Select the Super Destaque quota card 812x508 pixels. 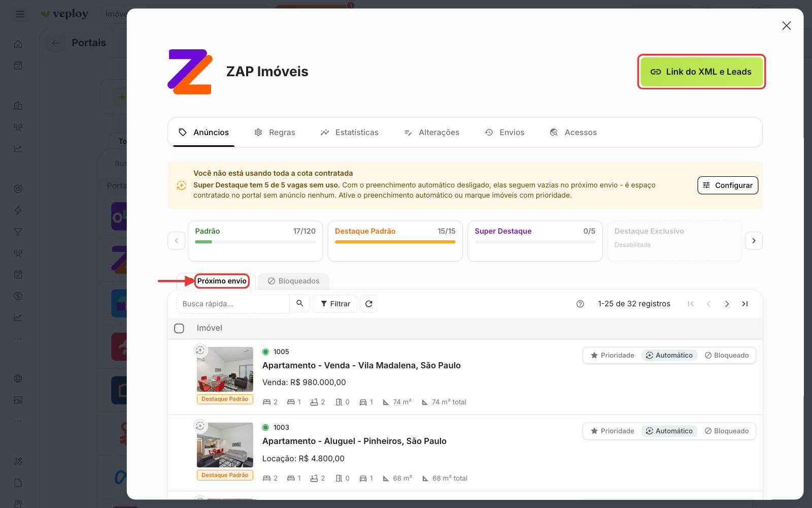pyautogui.click(x=535, y=241)
